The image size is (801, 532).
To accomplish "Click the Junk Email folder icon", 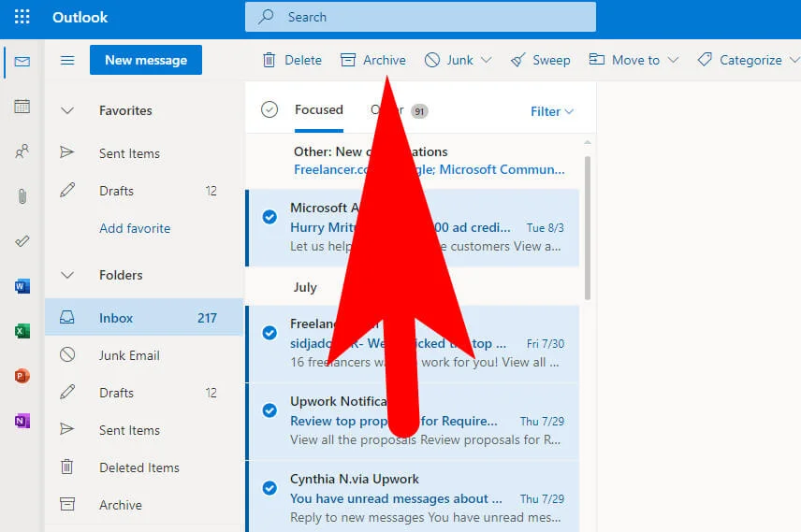I will pyautogui.click(x=67, y=354).
